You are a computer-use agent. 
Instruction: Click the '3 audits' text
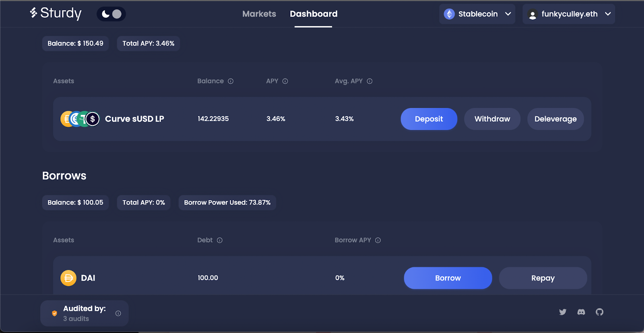click(76, 319)
